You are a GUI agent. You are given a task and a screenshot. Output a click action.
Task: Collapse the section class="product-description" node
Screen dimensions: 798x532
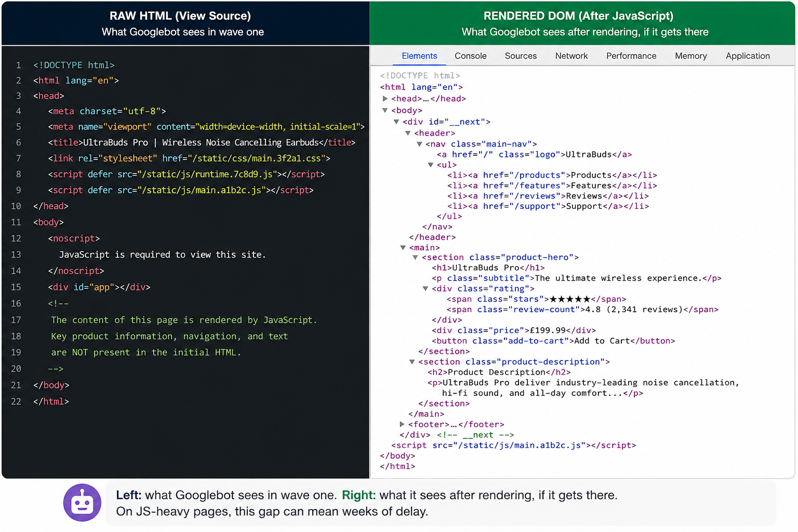(x=412, y=362)
